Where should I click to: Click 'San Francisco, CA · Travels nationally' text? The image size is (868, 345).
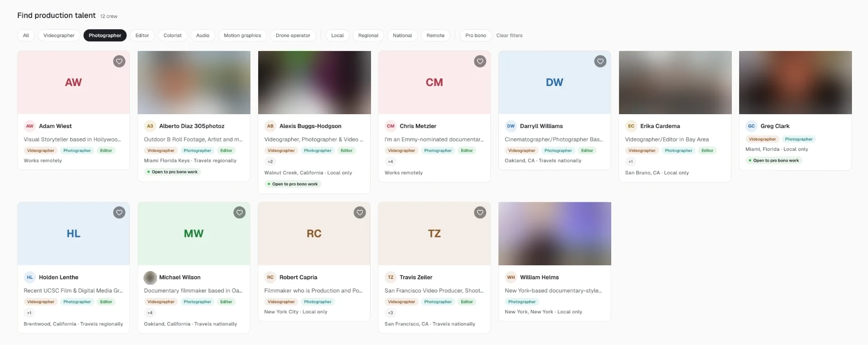click(x=430, y=324)
